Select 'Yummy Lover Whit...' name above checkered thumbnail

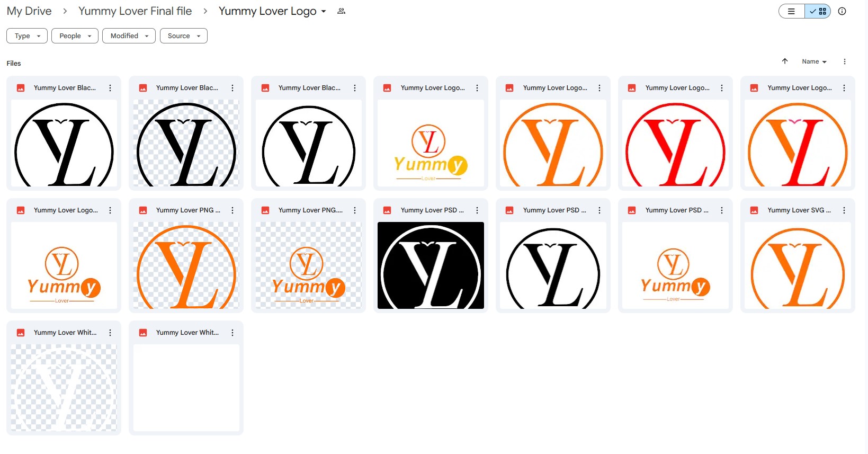click(65, 333)
